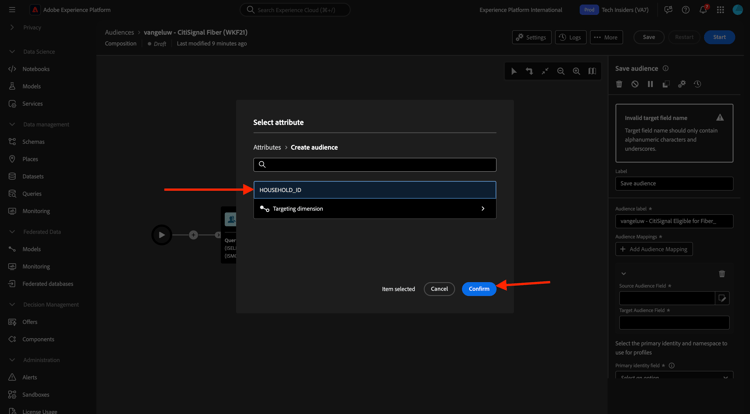The width and height of the screenshot is (750, 414).
Task: Open Federated databases in sidebar
Action: (x=47, y=283)
